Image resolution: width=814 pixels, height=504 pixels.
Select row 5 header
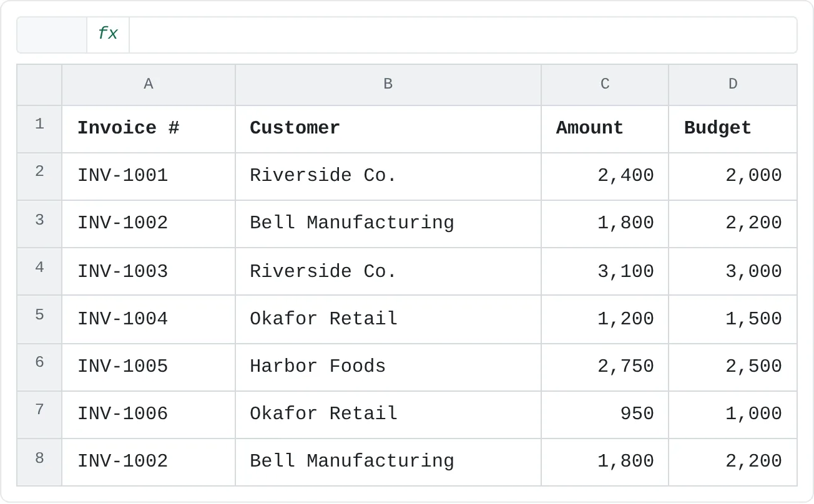tap(39, 319)
